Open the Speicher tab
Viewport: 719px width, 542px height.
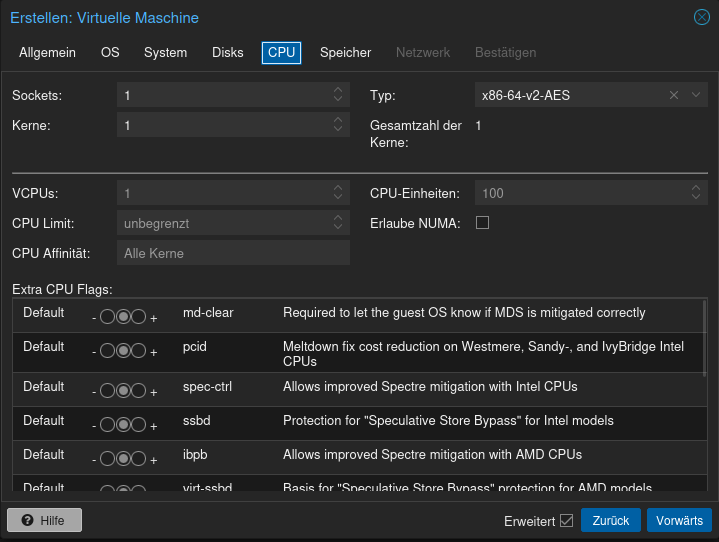pos(345,53)
